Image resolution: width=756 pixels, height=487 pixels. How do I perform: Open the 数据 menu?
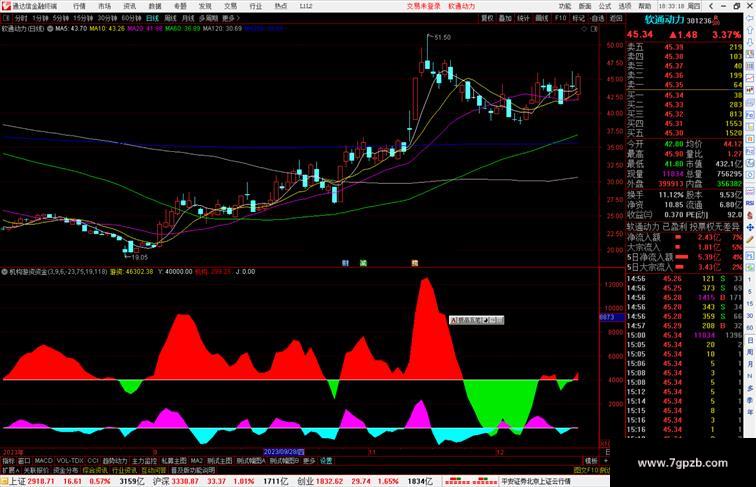(155, 6)
